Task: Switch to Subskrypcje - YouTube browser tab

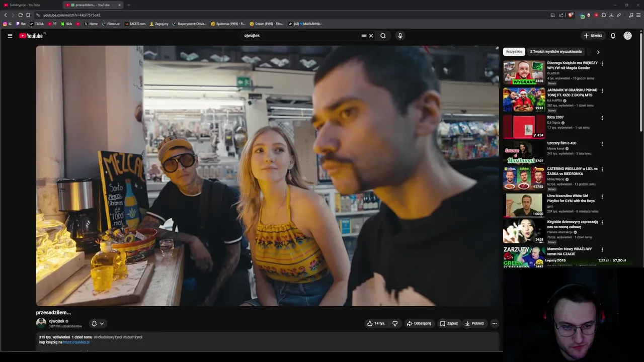Action: click(30, 5)
